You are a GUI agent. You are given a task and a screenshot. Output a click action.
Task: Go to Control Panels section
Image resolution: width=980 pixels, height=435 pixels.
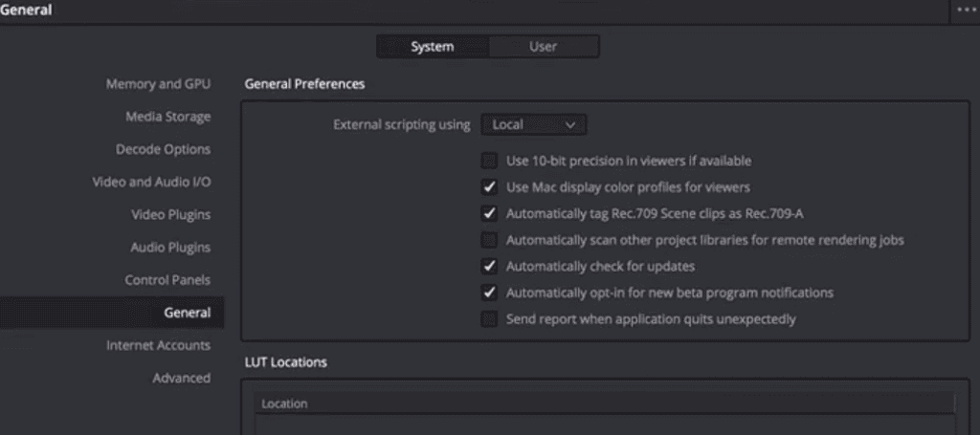(167, 280)
